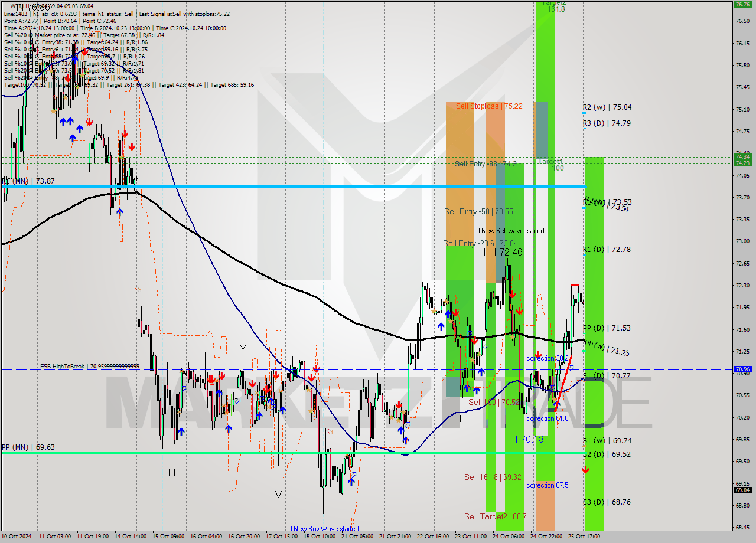This screenshot has width=756, height=543.
Task: Click the 'correction 38.2' label
Action: 548,358
